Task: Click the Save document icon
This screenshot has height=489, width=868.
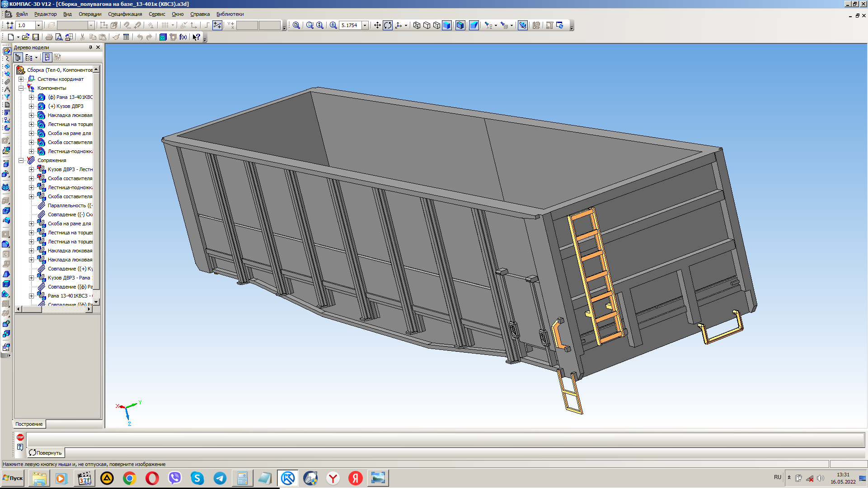Action: point(36,37)
